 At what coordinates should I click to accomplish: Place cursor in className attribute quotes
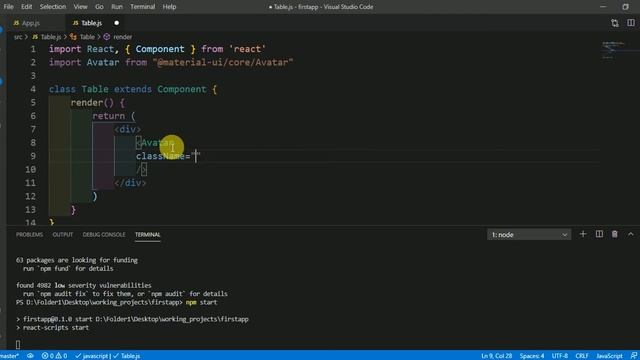click(196, 156)
